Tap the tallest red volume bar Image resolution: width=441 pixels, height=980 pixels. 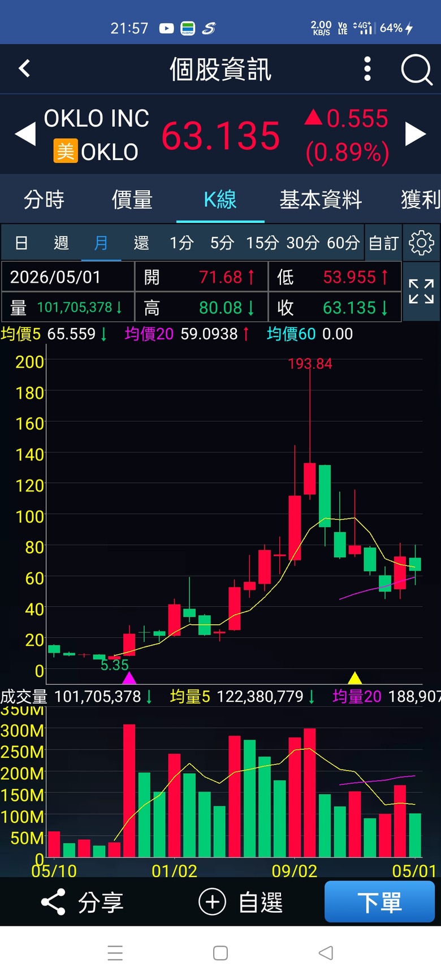point(129,791)
